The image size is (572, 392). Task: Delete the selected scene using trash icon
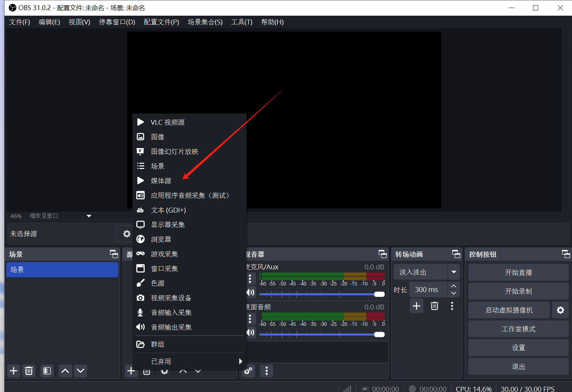click(29, 371)
